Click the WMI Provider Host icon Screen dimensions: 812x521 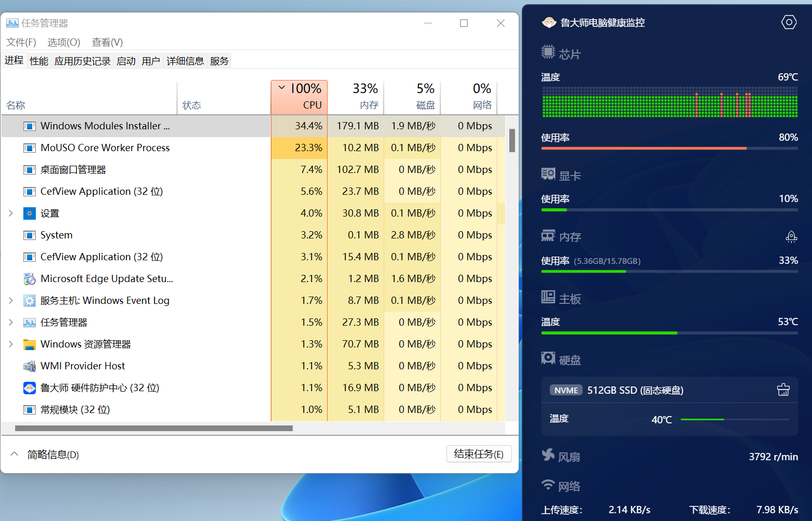click(x=30, y=366)
